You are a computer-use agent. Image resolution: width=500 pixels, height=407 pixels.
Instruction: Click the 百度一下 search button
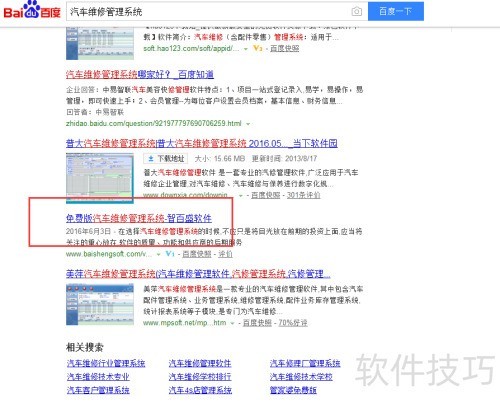coord(396,11)
